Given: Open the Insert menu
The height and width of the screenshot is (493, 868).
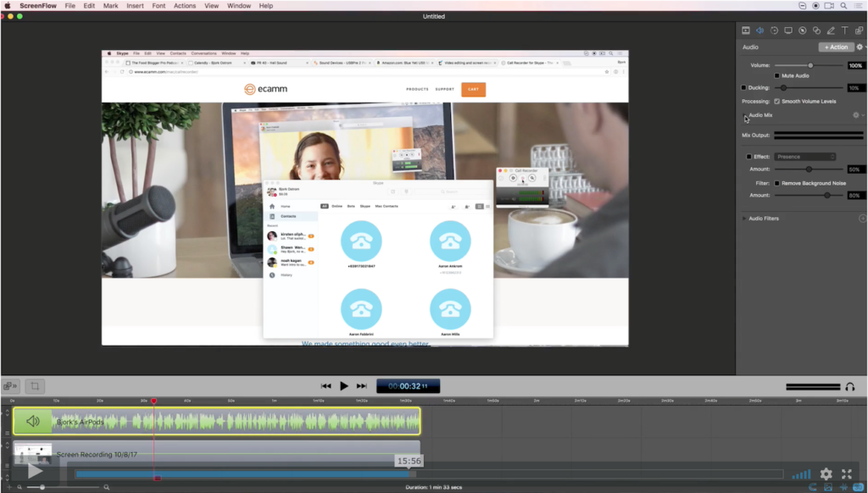Looking at the screenshot, I should click(135, 6).
